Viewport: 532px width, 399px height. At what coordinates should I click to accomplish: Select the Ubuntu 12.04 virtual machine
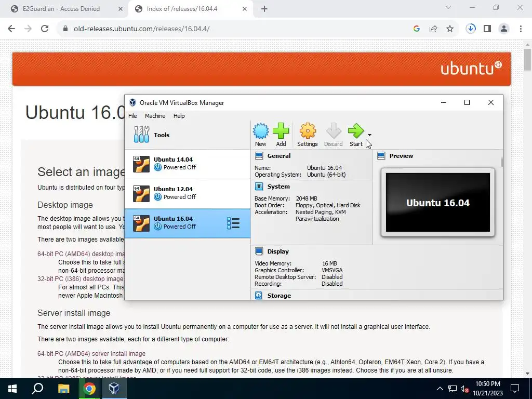[x=188, y=193]
